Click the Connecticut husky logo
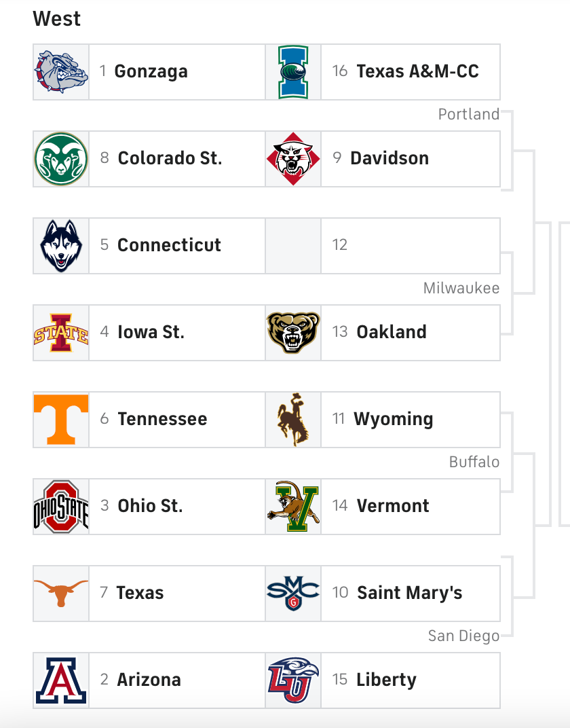The height and width of the screenshot is (728, 570). coord(61,246)
